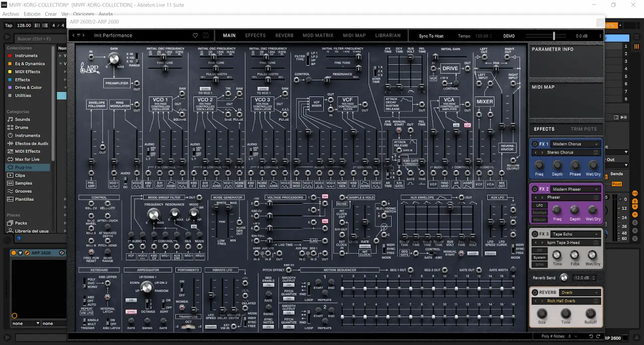The image size is (644, 345).
Task: Click the FX 2 power icon
Action: (x=535, y=189)
